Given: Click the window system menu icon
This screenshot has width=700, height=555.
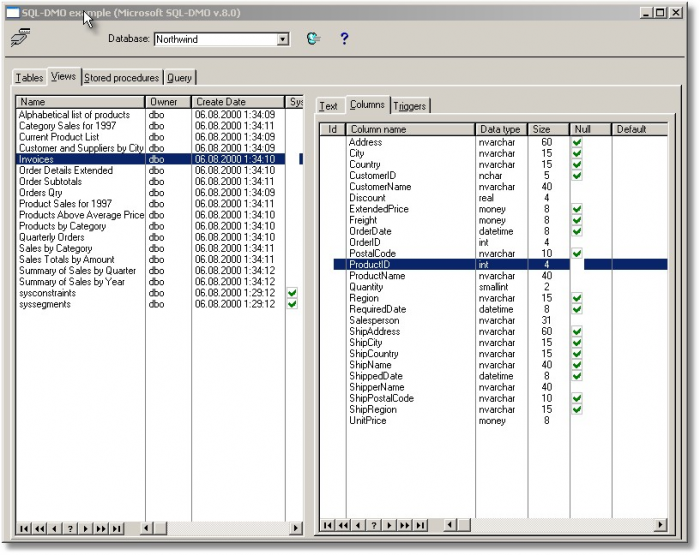Looking at the screenshot, I should click(x=13, y=13).
